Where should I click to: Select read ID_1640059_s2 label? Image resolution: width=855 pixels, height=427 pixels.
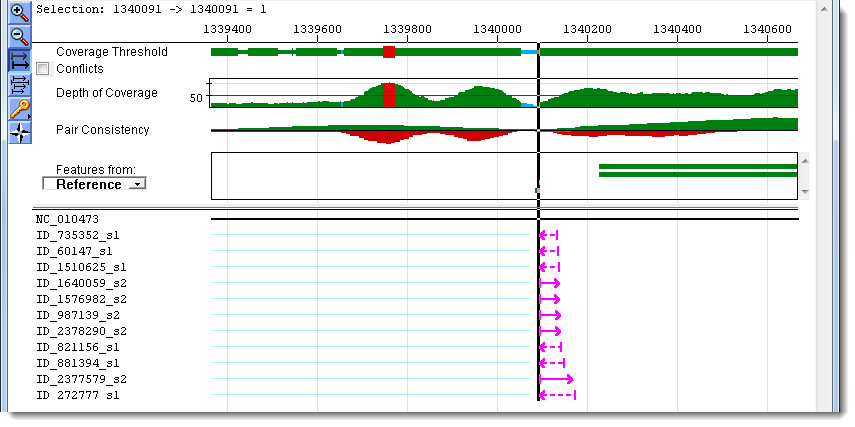point(81,284)
